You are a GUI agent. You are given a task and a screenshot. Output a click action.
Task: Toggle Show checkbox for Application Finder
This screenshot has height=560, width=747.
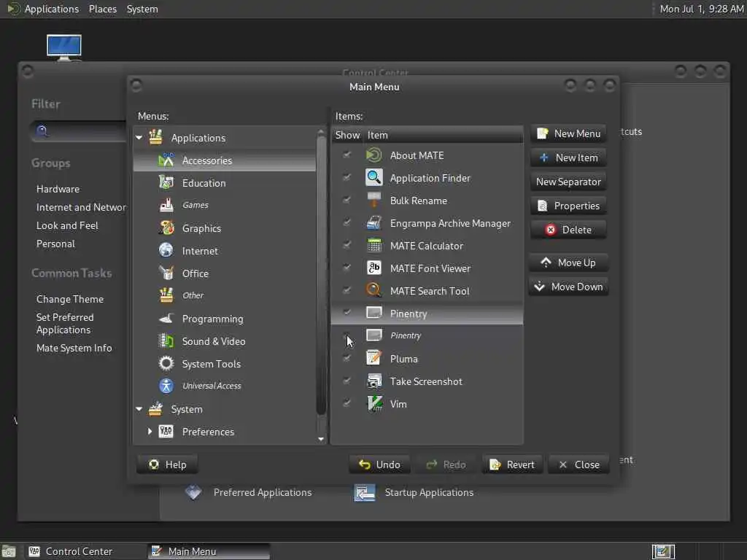click(347, 177)
